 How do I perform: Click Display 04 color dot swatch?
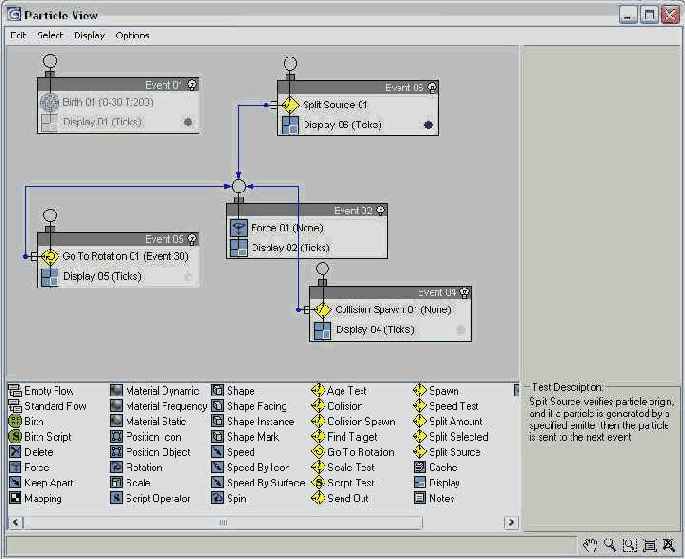coord(460,330)
